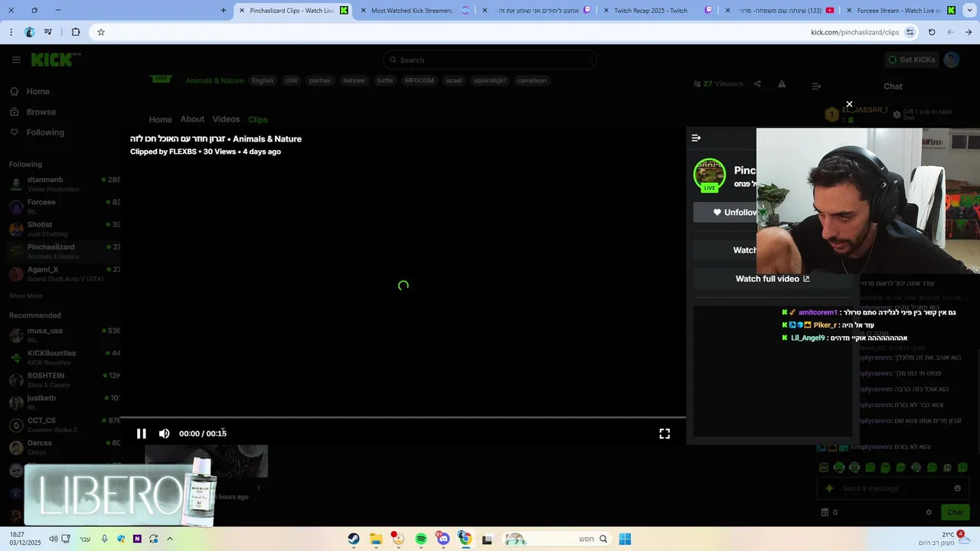Enter fullscreen for the clip player
The height and width of the screenshot is (551, 980).
(665, 433)
